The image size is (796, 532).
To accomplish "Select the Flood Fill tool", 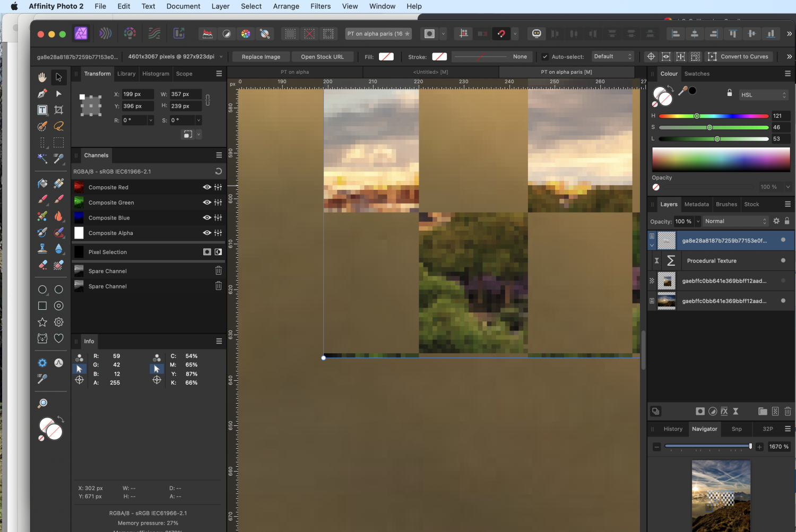I will tap(42, 182).
